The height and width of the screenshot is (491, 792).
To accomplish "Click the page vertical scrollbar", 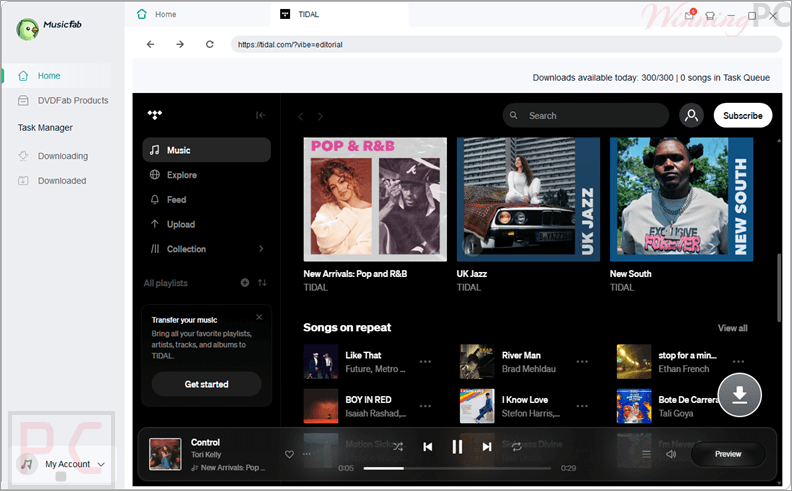I will pos(778,288).
